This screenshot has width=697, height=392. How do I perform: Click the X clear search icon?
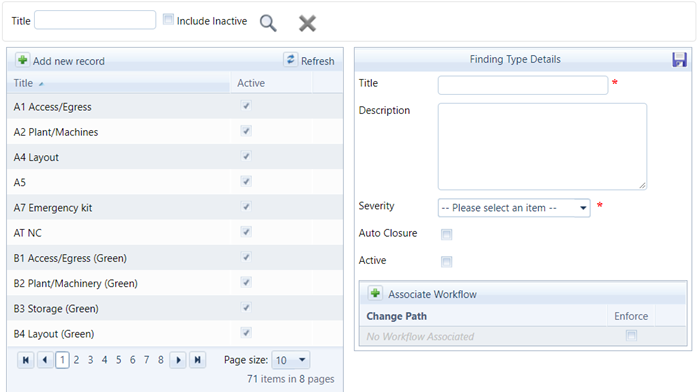point(307,23)
